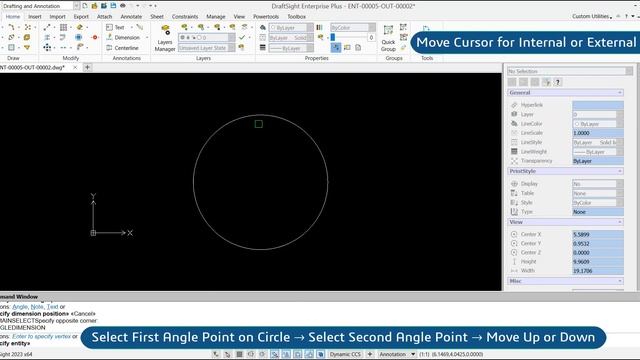Switch to the Constraints ribbon tab

(x=184, y=17)
